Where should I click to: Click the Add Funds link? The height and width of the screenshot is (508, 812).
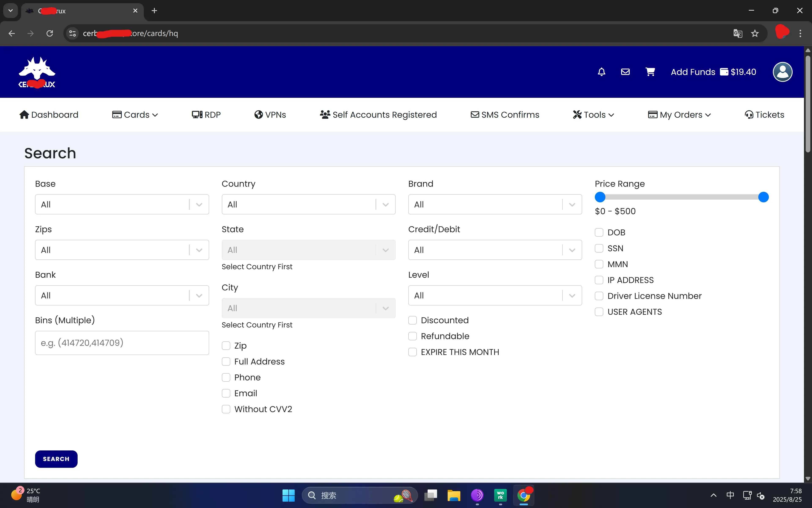(693, 72)
